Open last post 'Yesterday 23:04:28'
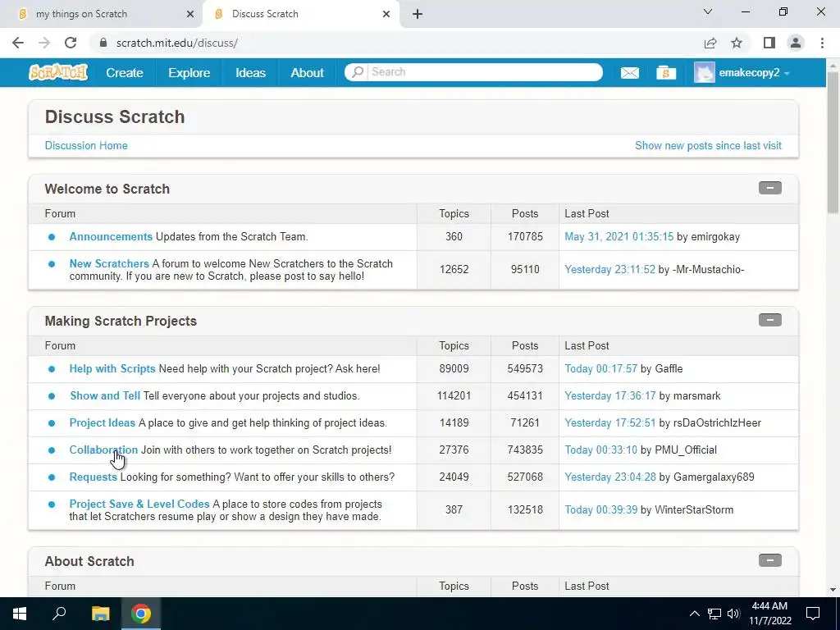840x630 pixels. pos(609,477)
